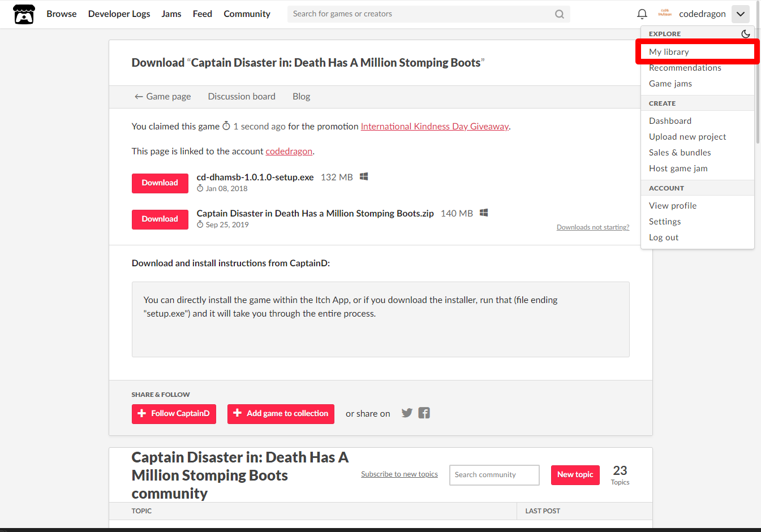761x532 pixels.
Task: Click the 23 Topics counter
Action: click(x=620, y=475)
